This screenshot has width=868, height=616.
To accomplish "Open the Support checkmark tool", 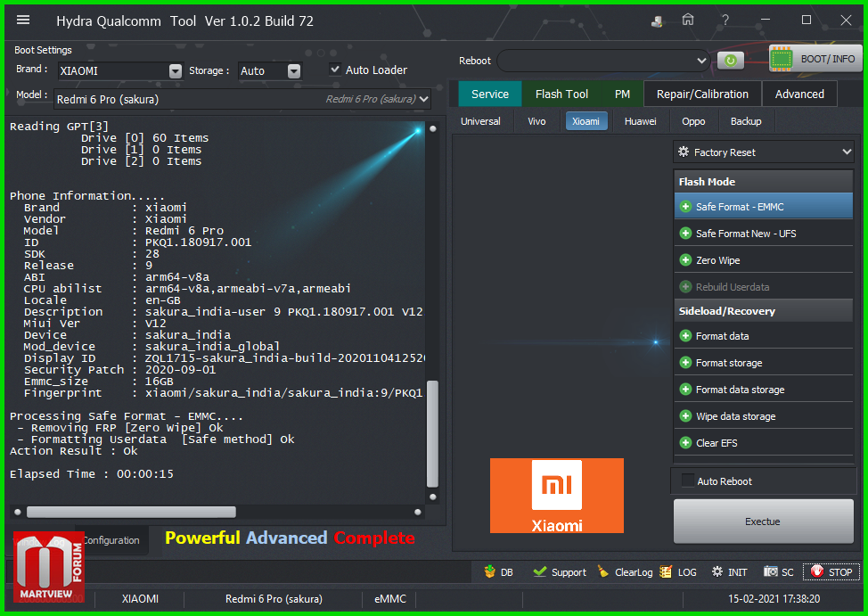I will pyautogui.click(x=559, y=571).
